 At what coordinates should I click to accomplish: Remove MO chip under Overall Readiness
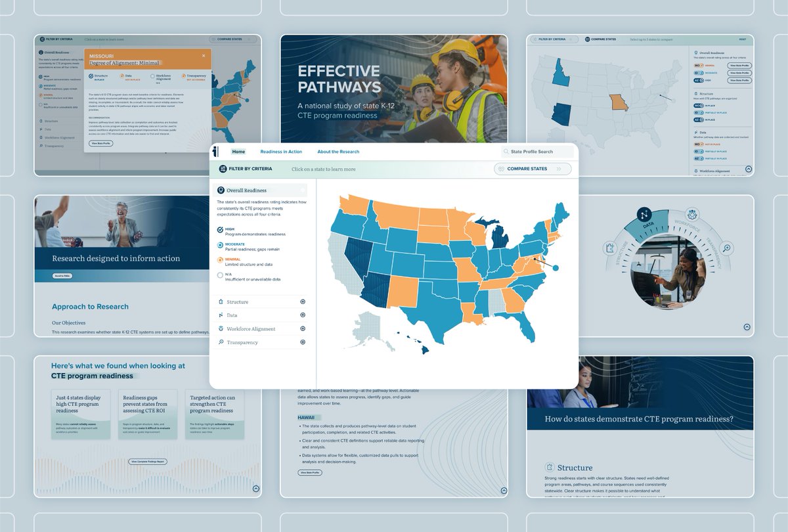tap(699, 66)
